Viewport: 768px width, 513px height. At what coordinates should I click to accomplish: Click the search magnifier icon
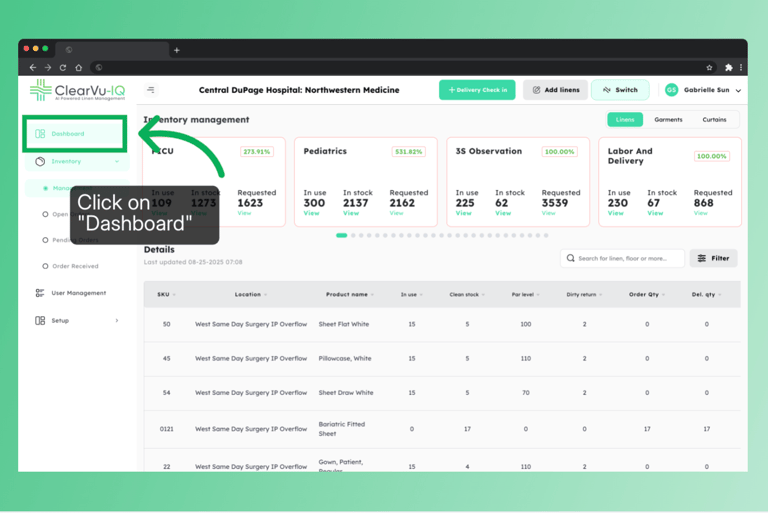coord(571,258)
